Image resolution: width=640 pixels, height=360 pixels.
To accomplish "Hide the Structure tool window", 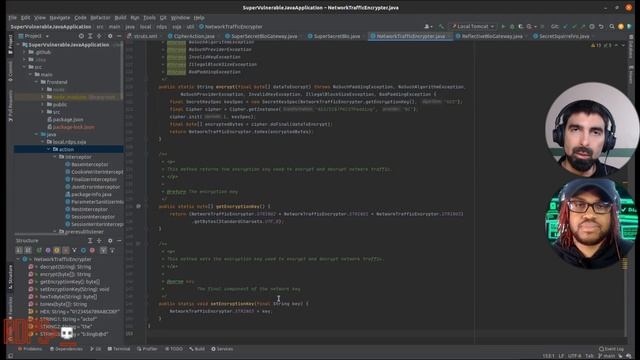I will [119, 241].
